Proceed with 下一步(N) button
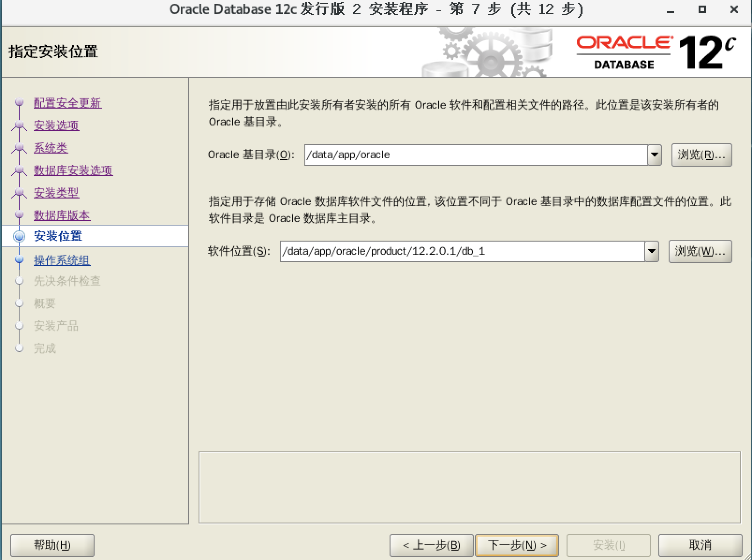The height and width of the screenshot is (560, 752). point(516,545)
